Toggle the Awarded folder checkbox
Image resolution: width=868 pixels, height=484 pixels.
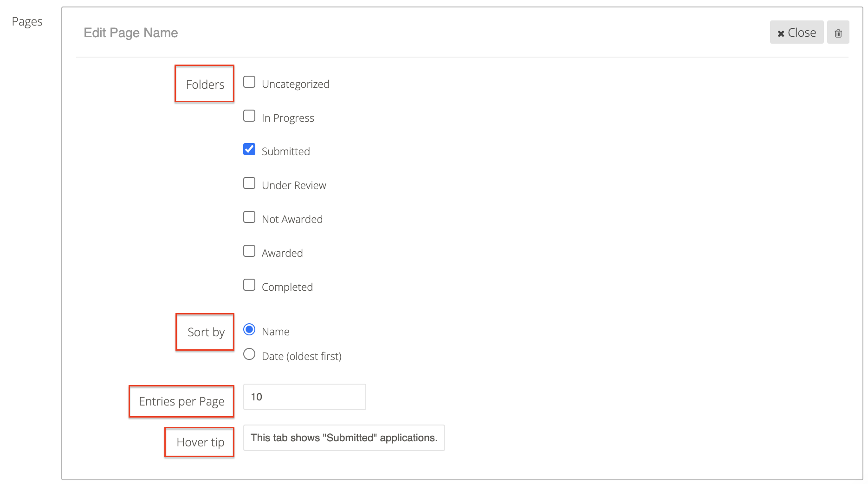tap(249, 251)
